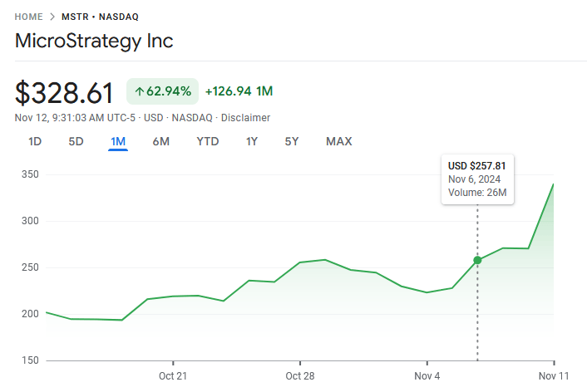Show the 6M price chart
587x392 pixels.
pos(160,141)
